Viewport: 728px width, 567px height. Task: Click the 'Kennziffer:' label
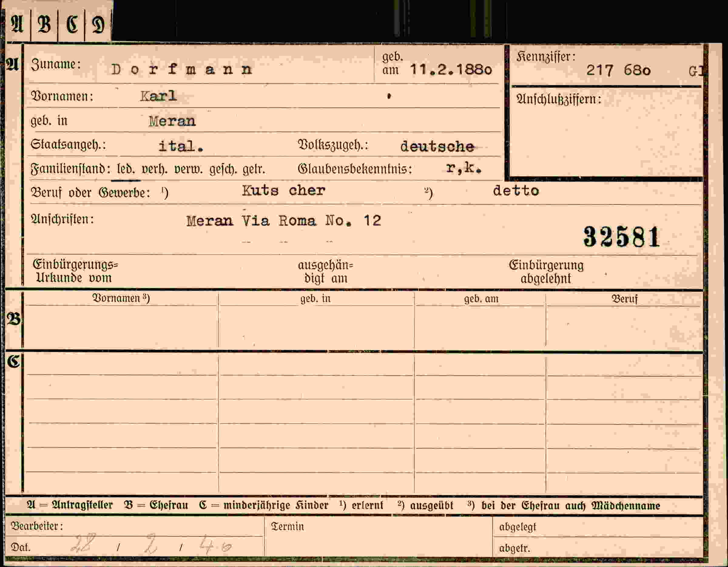click(546, 57)
